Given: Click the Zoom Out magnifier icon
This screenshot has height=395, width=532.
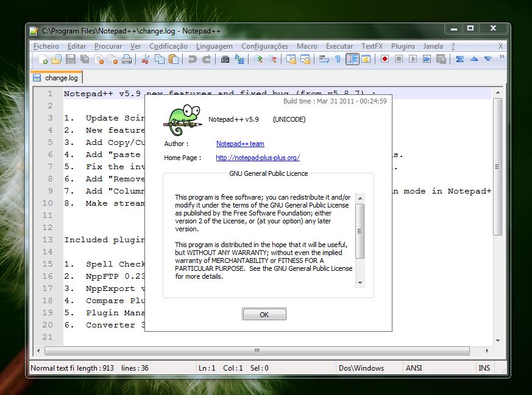Looking at the screenshot, I should (x=272, y=60).
